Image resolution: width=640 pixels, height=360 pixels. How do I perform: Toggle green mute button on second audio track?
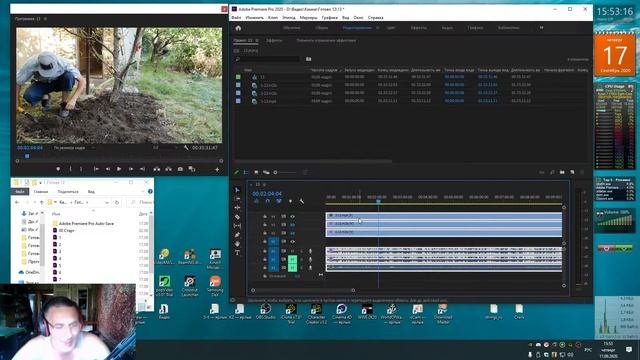click(292, 259)
